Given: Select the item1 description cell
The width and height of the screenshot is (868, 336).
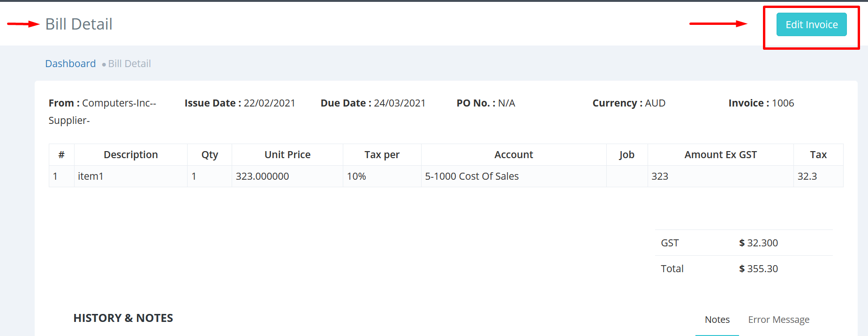Looking at the screenshot, I should tap(131, 176).
